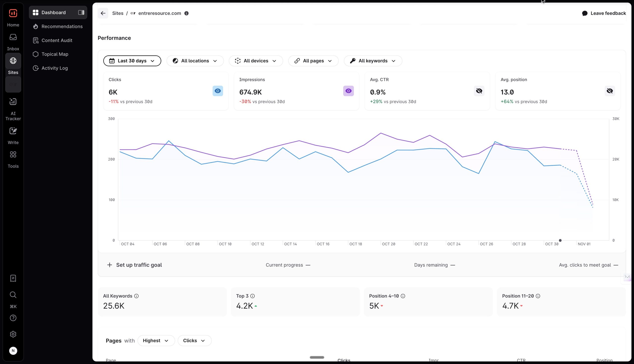Expand the All devices filter
This screenshot has height=364, width=634.
coord(256,61)
